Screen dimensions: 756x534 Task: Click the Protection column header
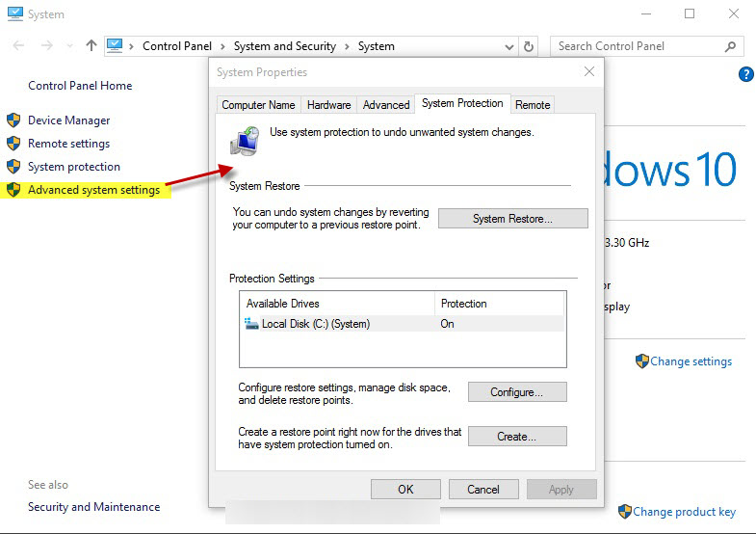(500, 304)
